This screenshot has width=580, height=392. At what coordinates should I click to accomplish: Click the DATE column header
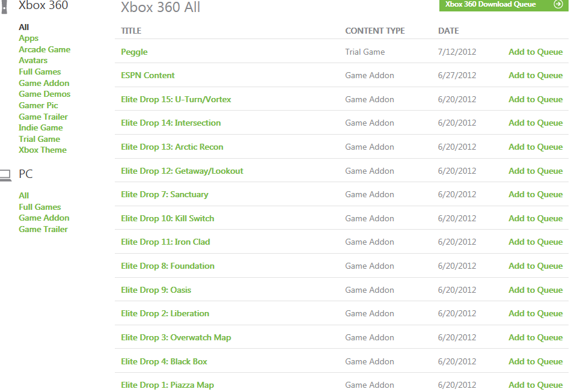448,31
